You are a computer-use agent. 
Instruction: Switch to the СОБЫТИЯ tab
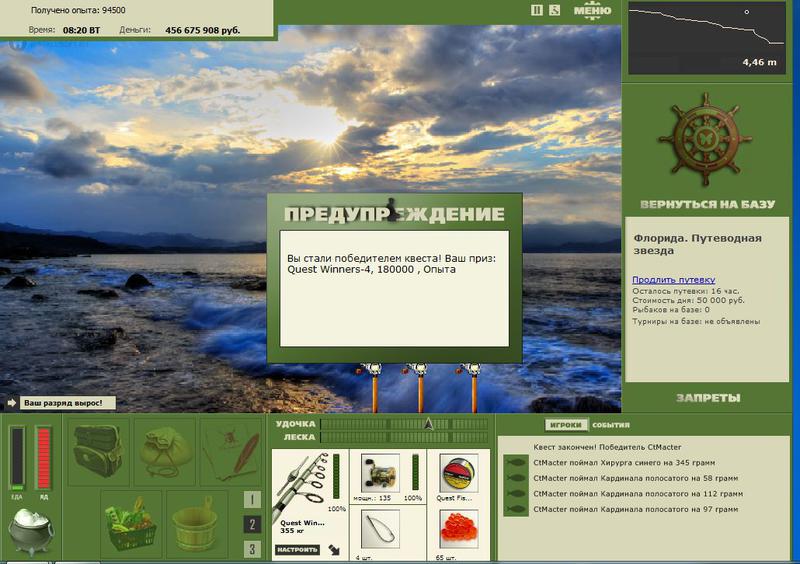pos(611,425)
